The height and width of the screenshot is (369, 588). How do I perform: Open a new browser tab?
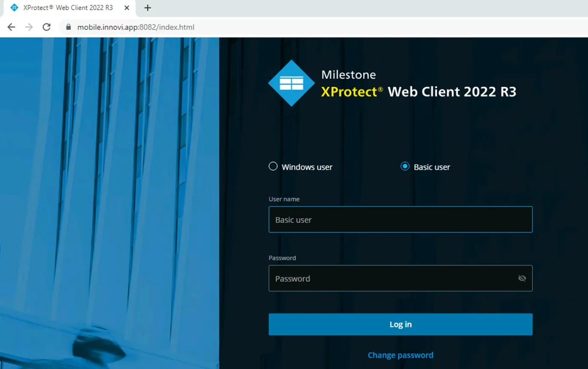pyautogui.click(x=148, y=8)
